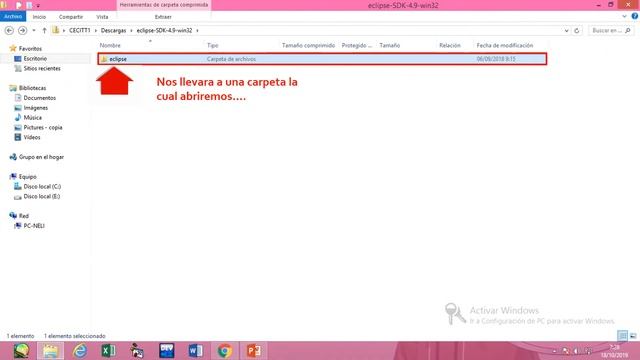Switch to large icons view
This screenshot has width=640, height=360.
(x=633, y=336)
